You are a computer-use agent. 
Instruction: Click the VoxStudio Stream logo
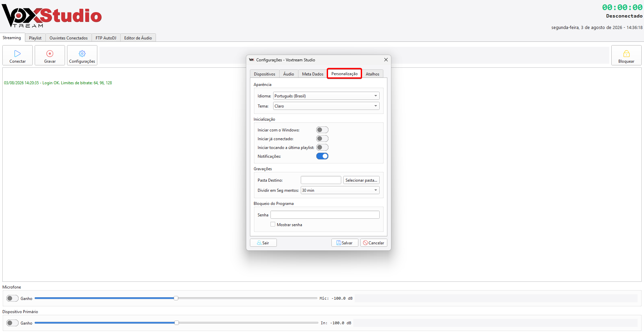coord(52,16)
